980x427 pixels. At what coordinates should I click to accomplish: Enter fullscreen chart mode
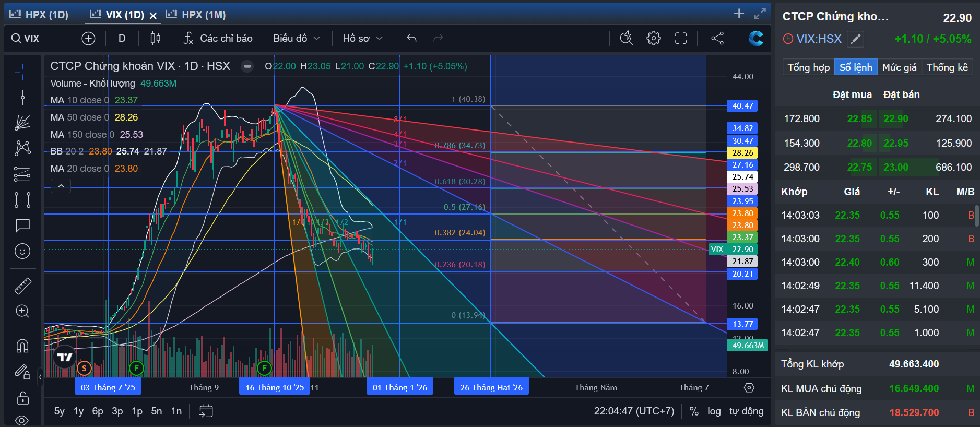(x=681, y=38)
